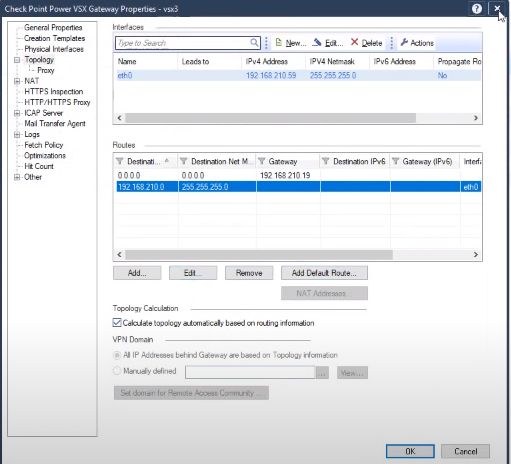511x464 pixels.
Task: Open HTTP/HTTPS Proxy page
Action: [57, 102]
